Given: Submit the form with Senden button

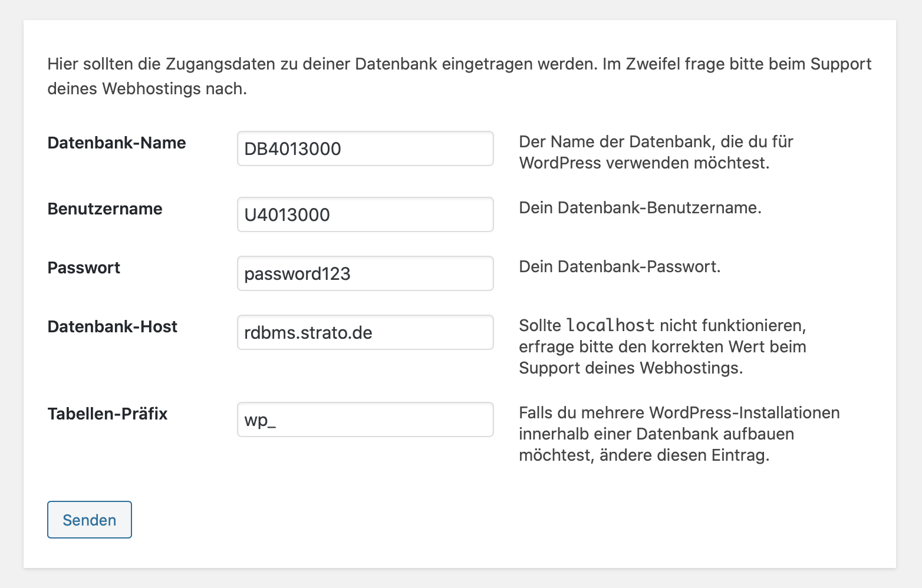Looking at the screenshot, I should click(90, 520).
